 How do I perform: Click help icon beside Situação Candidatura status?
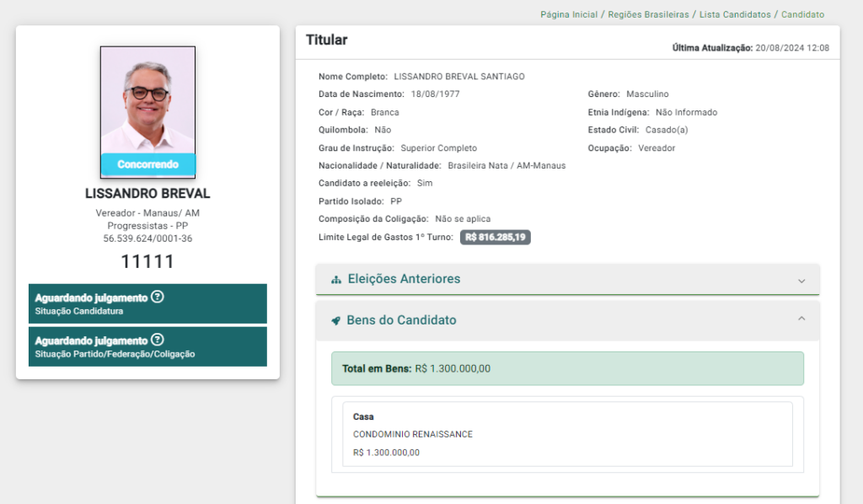pyautogui.click(x=157, y=298)
